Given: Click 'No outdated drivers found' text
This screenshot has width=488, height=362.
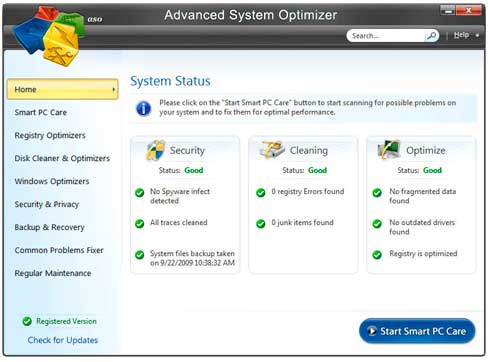Looking at the screenshot, I should [422, 227].
